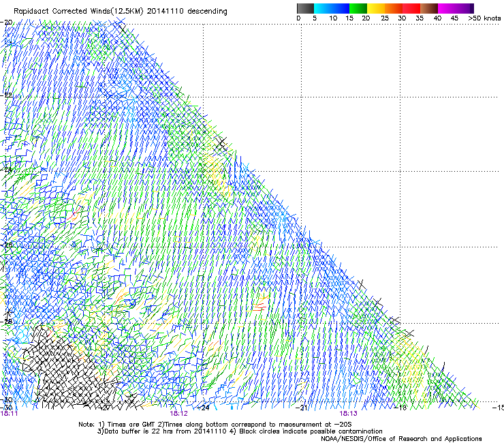
Task: Click the Rapidscat Corrected Winds title text
Action: click(121, 12)
